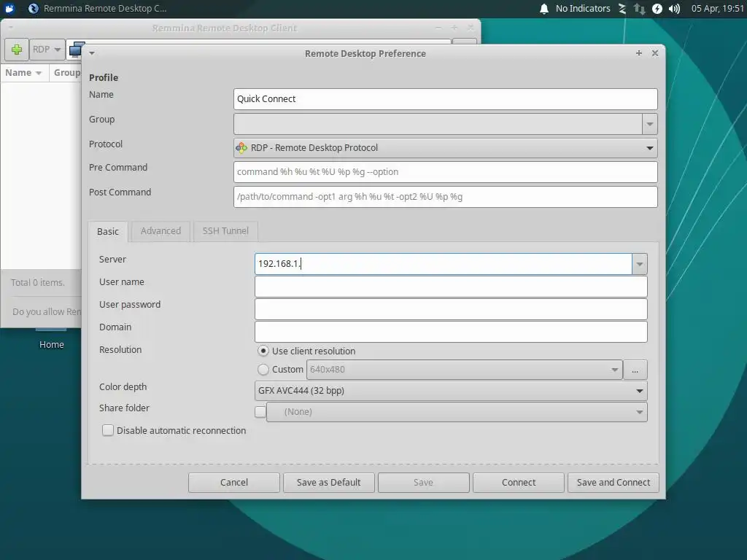This screenshot has width=747, height=560.
Task: Select the Custom resolution radio button
Action: (263, 370)
